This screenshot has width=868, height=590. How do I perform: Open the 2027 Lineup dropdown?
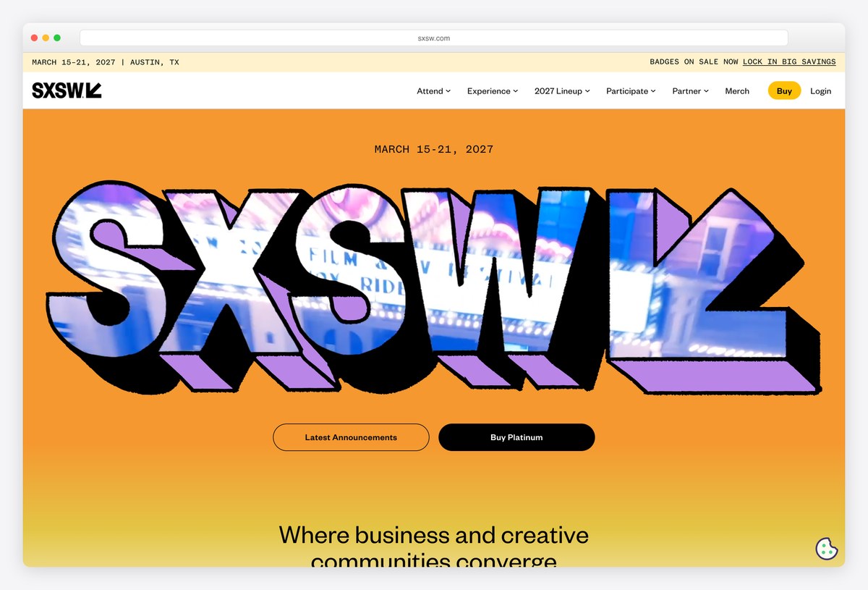(x=562, y=91)
